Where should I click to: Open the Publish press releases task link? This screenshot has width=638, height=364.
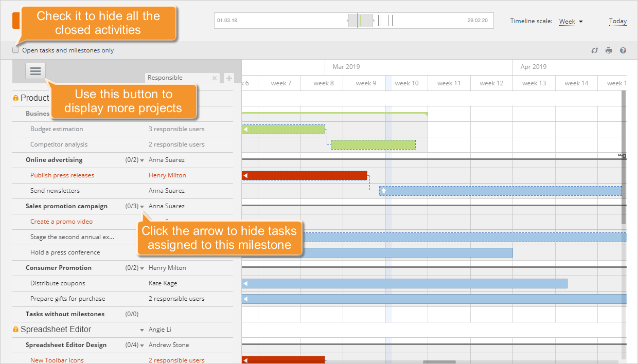pos(62,175)
